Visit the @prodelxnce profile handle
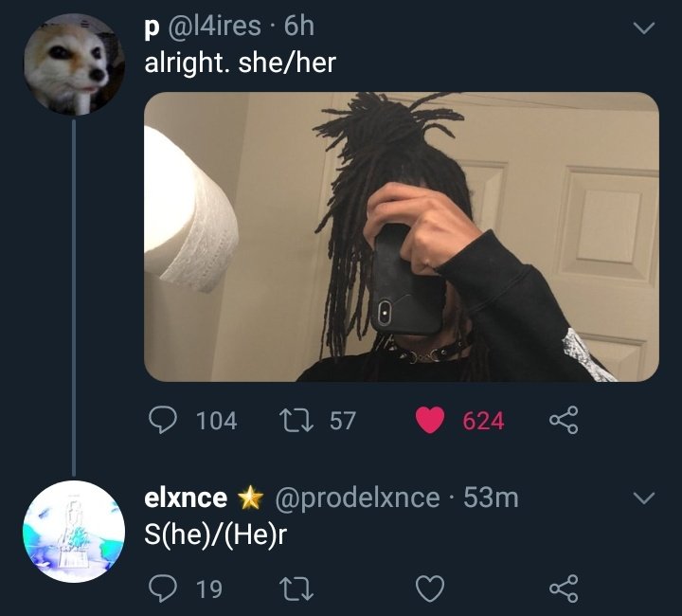The height and width of the screenshot is (616, 682). pyautogui.click(x=357, y=498)
